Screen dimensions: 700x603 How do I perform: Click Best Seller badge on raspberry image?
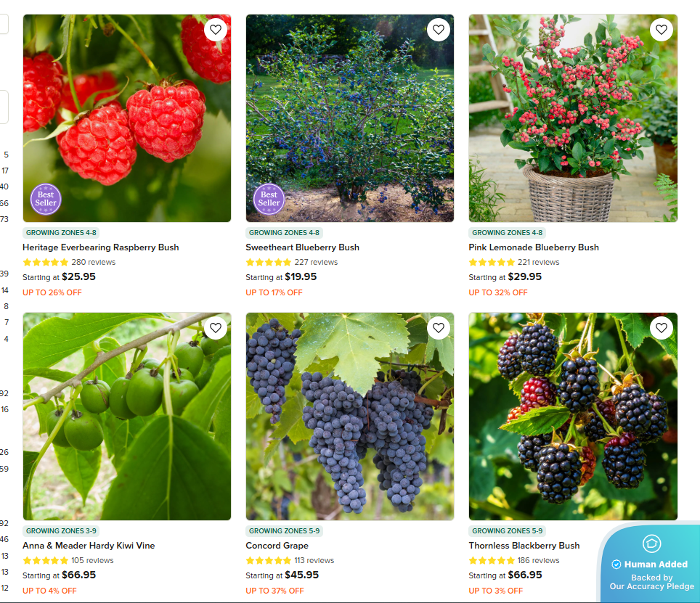(x=46, y=199)
